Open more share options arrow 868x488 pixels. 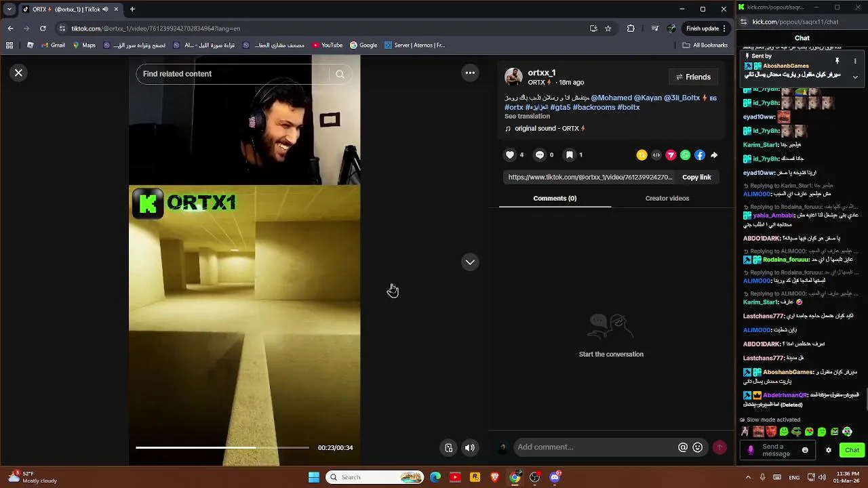714,155
